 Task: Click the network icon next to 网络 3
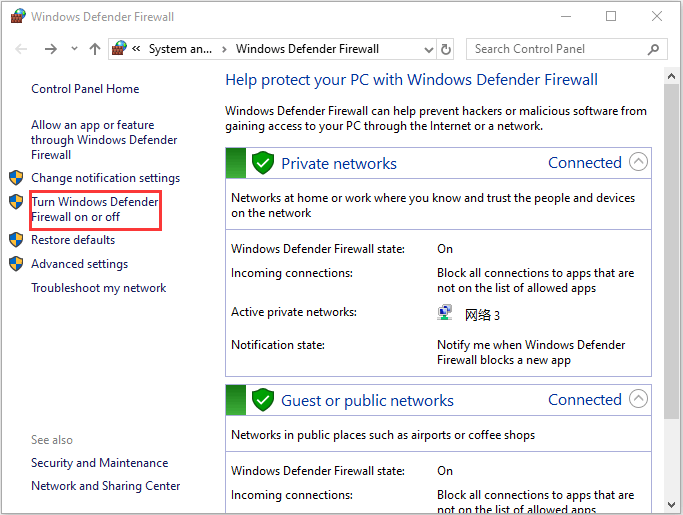pyautogui.click(x=445, y=313)
